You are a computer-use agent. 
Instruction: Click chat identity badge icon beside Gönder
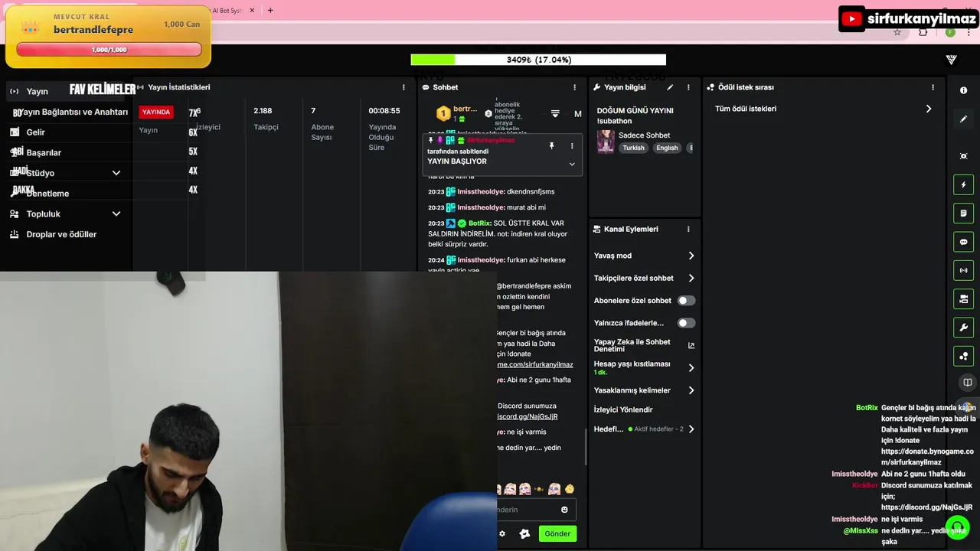click(x=524, y=533)
